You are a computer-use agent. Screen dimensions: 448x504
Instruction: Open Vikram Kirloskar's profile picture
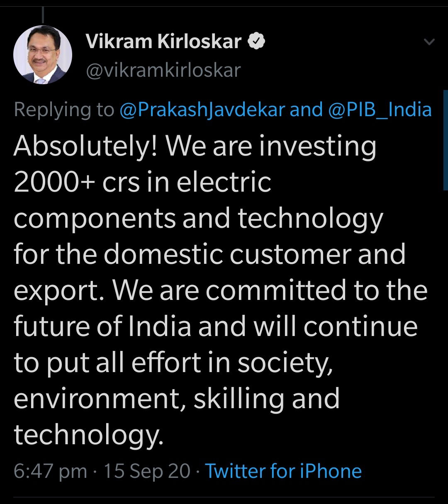[43, 55]
